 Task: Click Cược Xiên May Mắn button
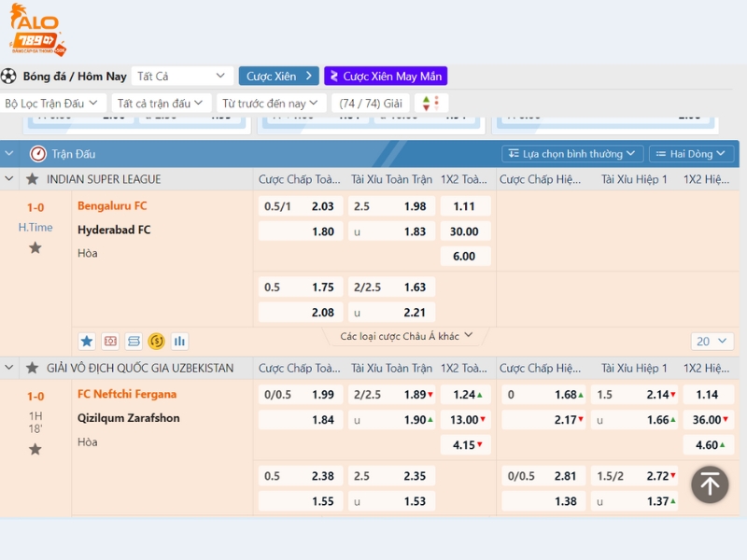(386, 77)
